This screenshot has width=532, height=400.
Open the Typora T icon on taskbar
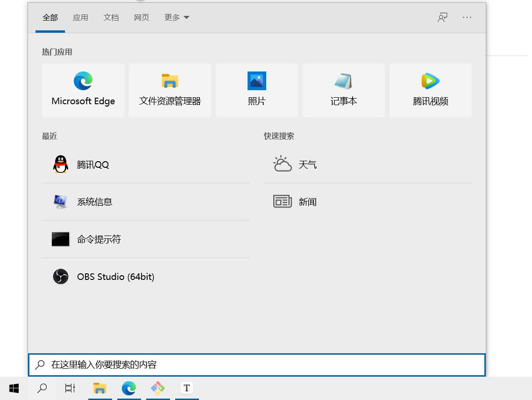click(x=187, y=388)
